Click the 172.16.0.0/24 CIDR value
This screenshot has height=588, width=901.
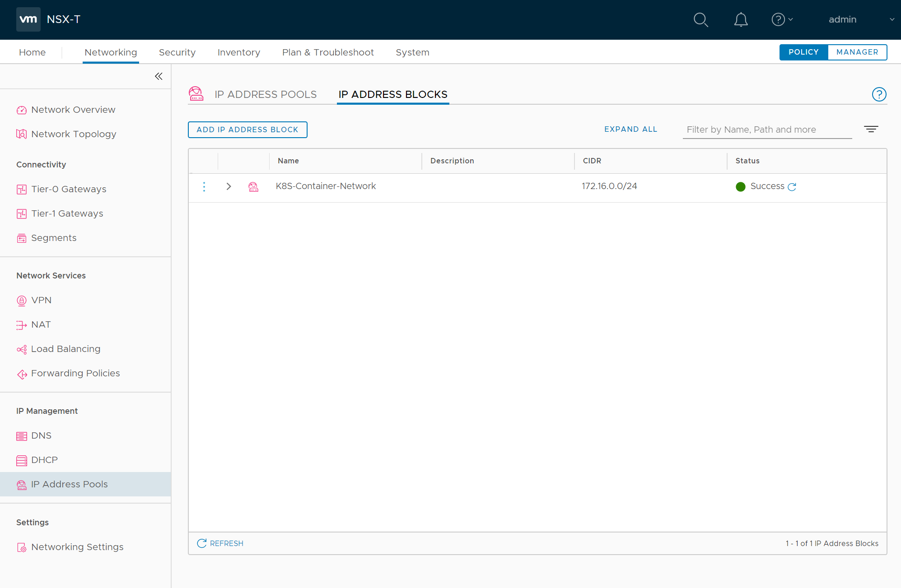tap(609, 186)
